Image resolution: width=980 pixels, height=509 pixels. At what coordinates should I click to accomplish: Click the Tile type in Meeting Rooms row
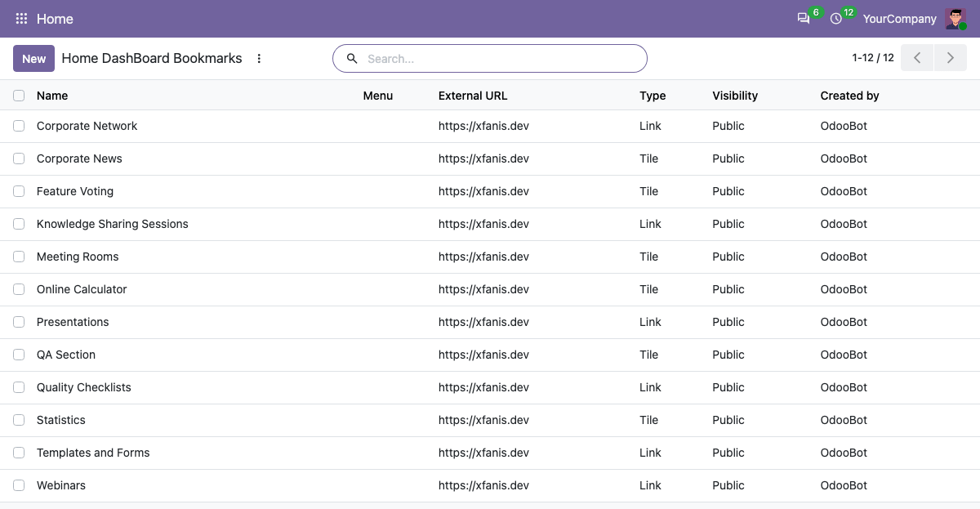click(x=648, y=257)
